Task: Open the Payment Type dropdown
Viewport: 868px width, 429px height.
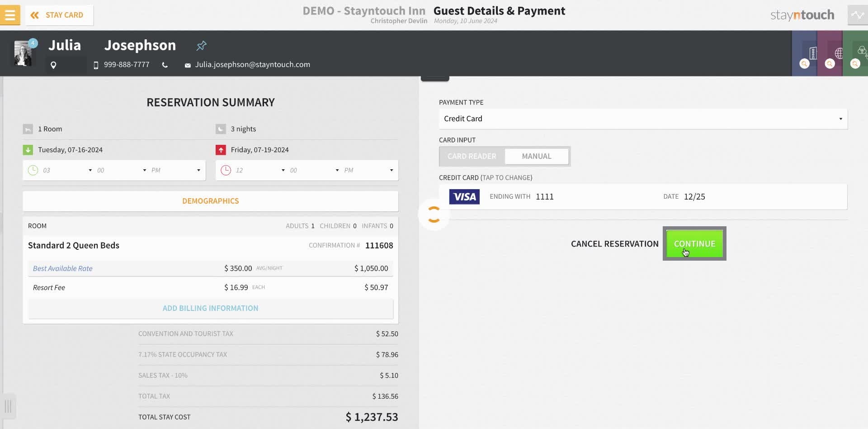Action: coord(643,119)
